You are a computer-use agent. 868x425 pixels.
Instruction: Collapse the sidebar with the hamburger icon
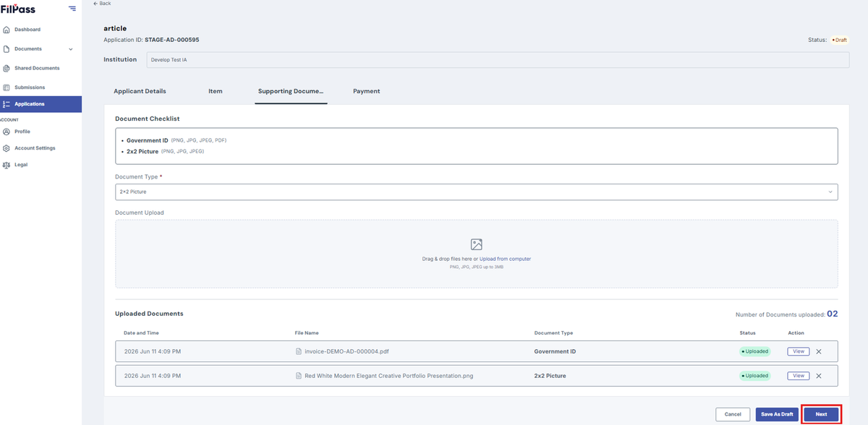pos(72,9)
